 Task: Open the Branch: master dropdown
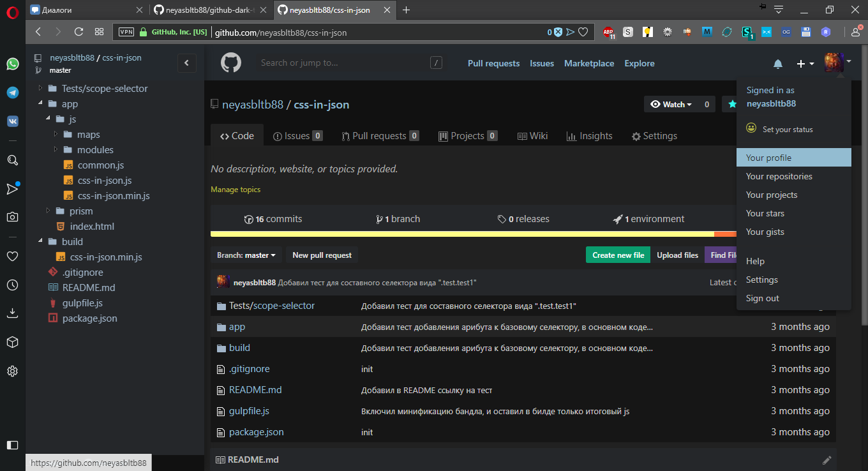pyautogui.click(x=246, y=255)
